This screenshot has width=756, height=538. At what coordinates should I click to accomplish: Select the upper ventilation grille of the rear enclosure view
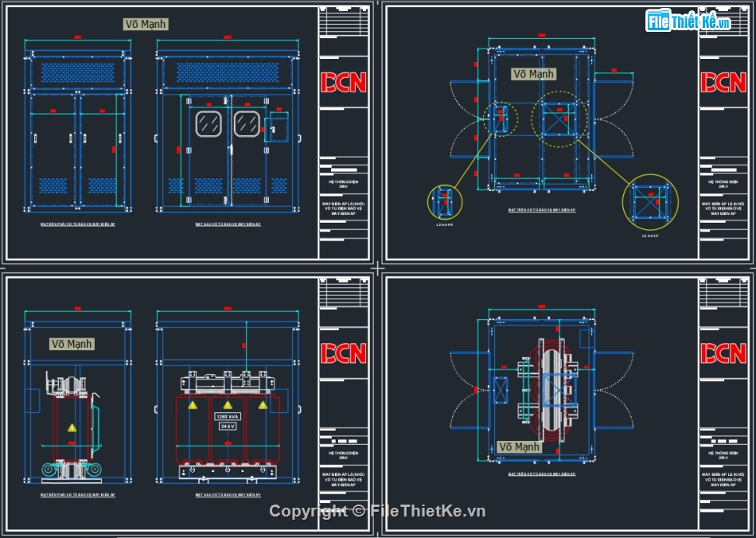pos(228,72)
